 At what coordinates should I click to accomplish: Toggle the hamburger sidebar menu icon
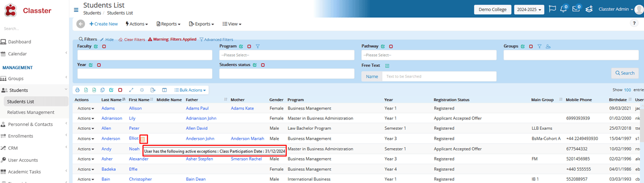(x=76, y=10)
